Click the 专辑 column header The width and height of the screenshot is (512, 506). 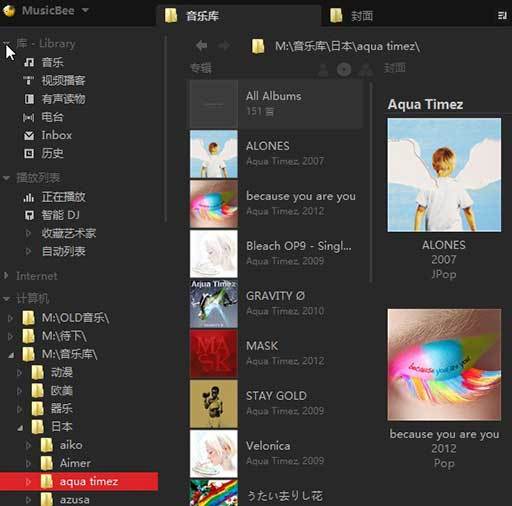(201, 68)
